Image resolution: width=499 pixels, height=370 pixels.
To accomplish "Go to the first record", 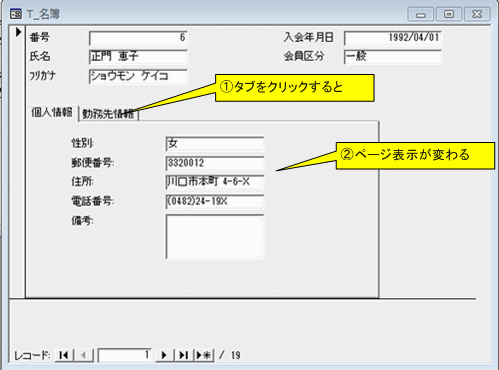I will 64,355.
